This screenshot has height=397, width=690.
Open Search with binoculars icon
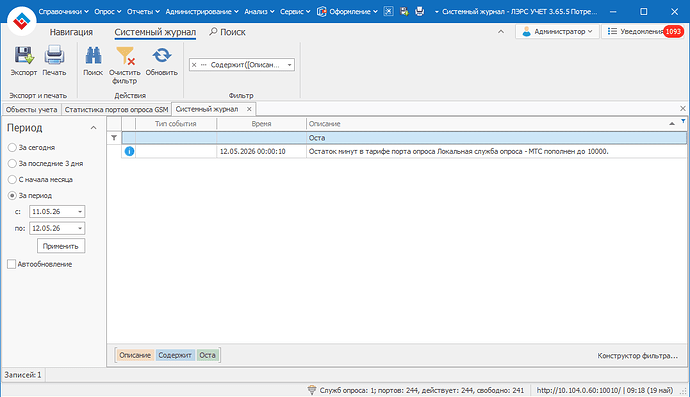click(93, 55)
